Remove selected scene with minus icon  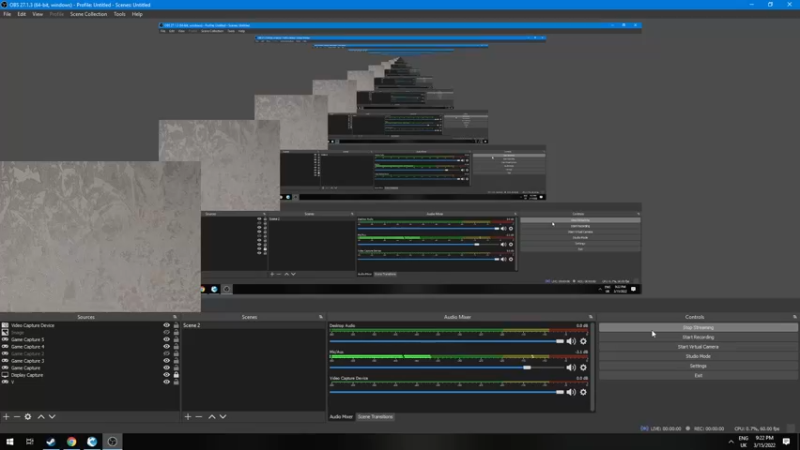pyautogui.click(x=199, y=417)
